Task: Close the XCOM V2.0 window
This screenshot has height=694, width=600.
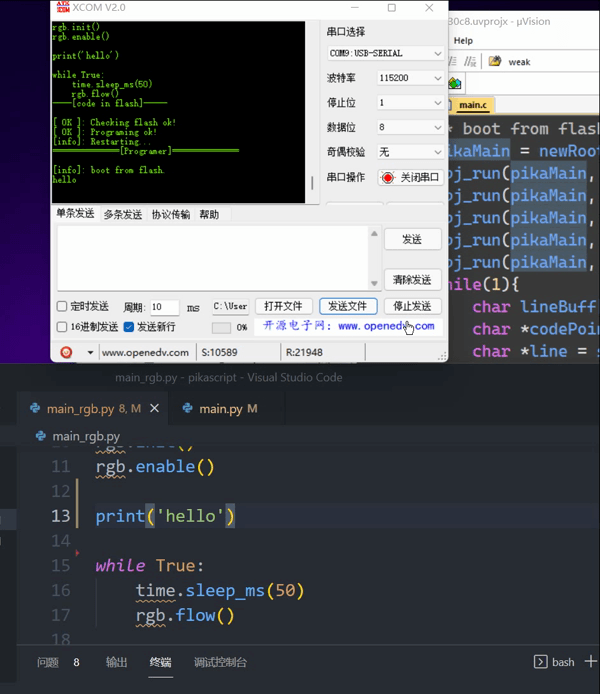Action: coord(429,8)
